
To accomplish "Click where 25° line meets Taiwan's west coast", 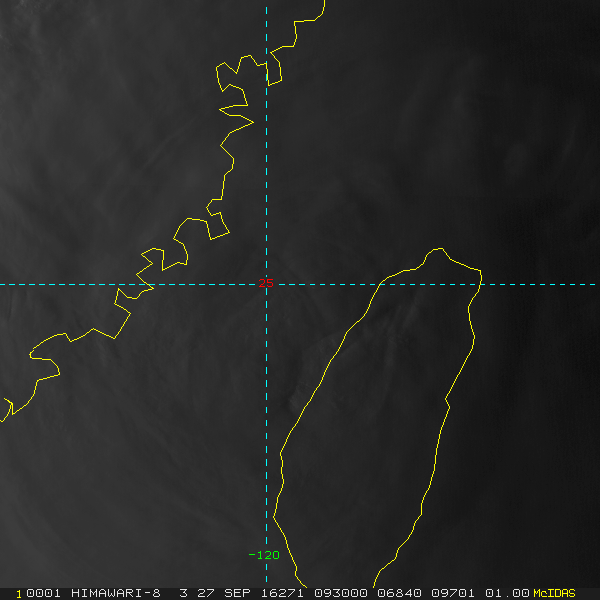I will point(381,284).
